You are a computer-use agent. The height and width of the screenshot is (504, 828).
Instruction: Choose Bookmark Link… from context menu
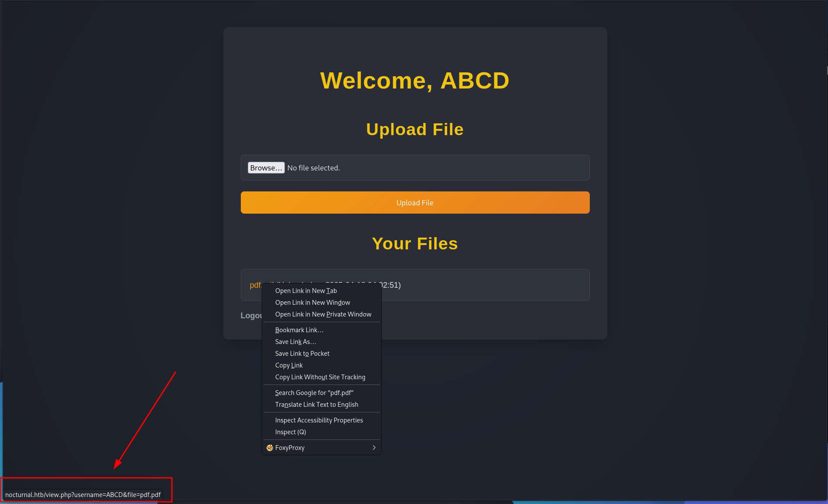click(x=299, y=330)
